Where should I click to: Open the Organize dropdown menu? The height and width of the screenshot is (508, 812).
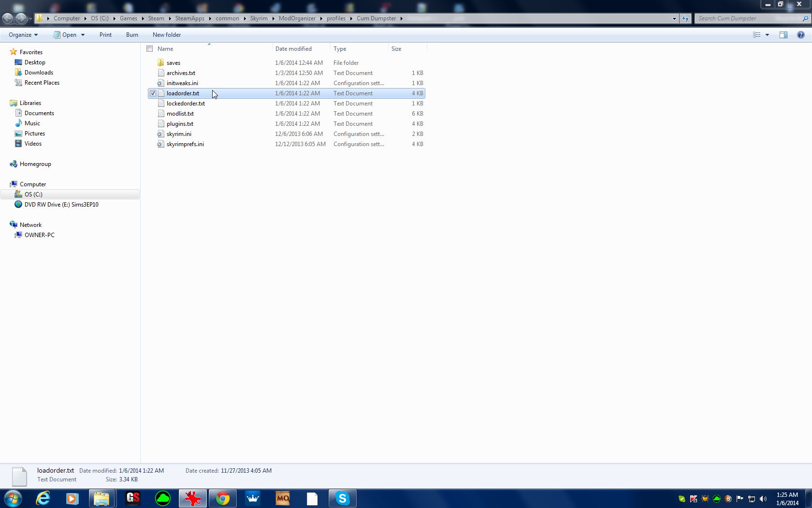click(x=23, y=35)
